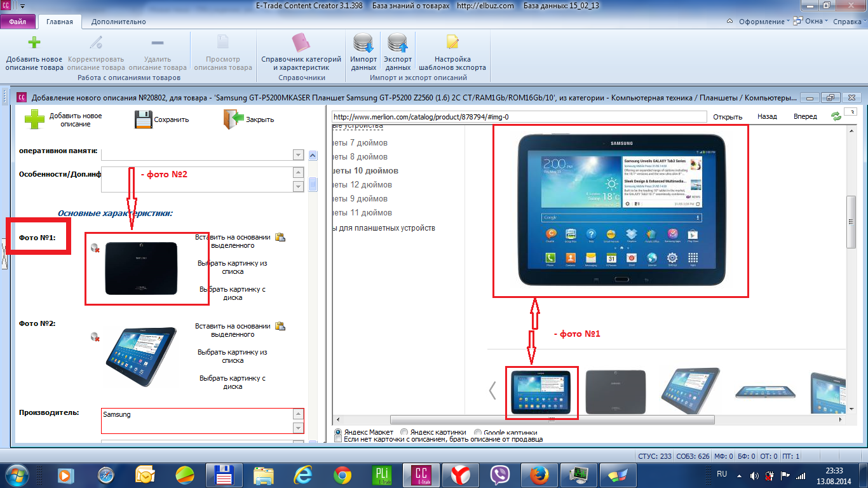Click the URL address field with merlion.com
Viewport: 868px width, 488px height.
[519, 117]
